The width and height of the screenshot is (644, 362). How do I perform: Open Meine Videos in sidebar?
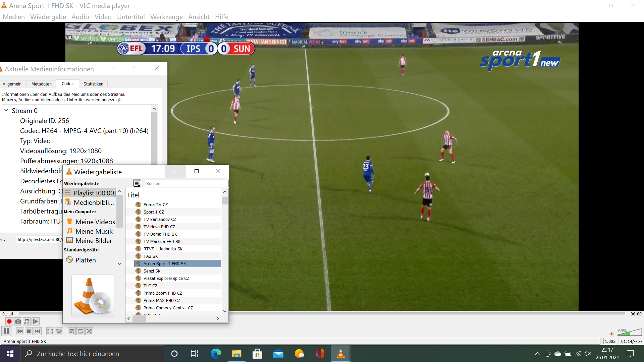(90, 222)
